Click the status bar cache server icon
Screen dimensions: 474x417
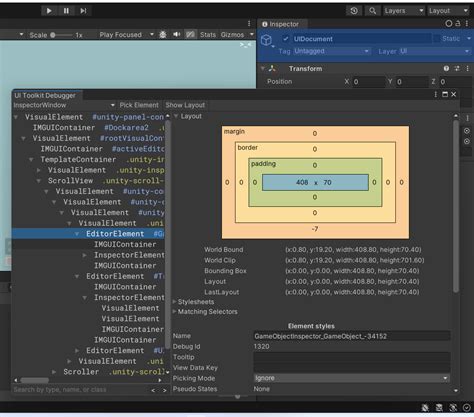(x=439, y=407)
